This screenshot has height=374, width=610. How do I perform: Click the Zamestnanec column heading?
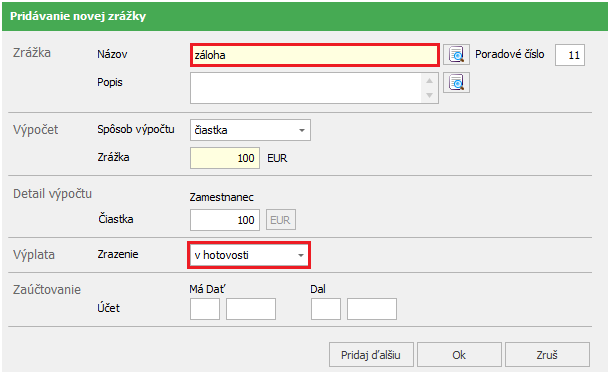pos(221,197)
